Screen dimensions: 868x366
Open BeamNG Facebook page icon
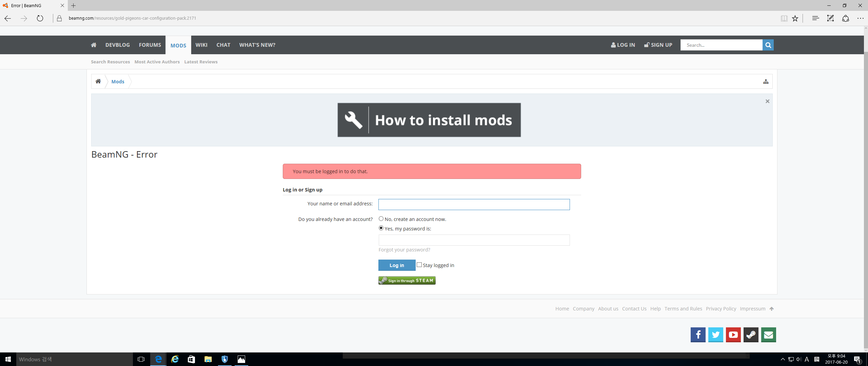(698, 335)
